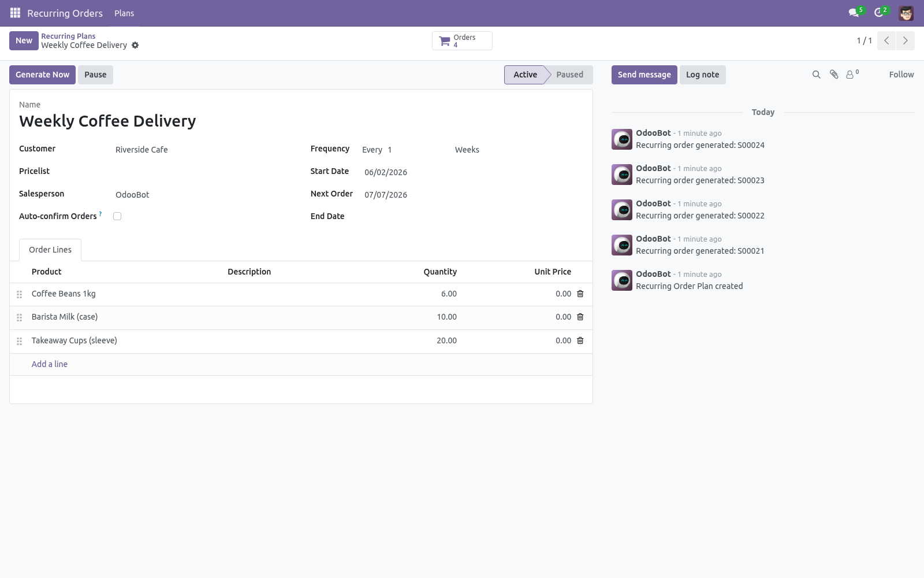Open the Start Date picker
This screenshot has width=924, height=578.
[472, 172]
